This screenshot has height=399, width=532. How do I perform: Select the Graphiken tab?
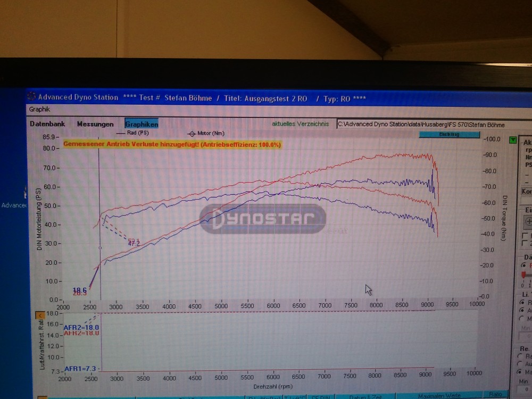(142, 124)
